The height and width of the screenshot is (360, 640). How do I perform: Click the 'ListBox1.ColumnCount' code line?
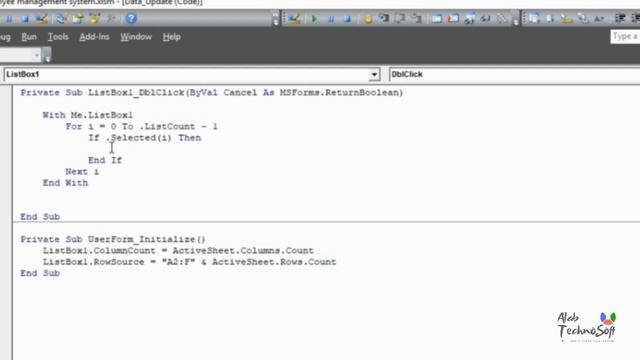pyautogui.click(x=178, y=251)
